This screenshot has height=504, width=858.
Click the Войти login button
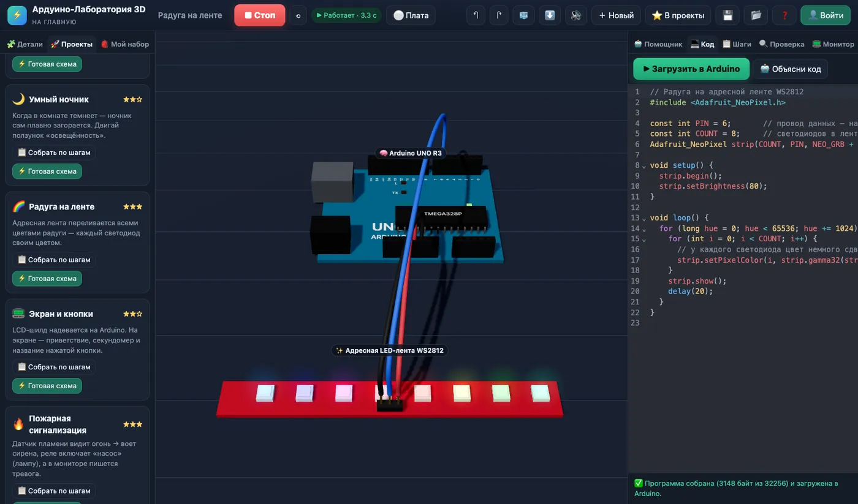825,15
